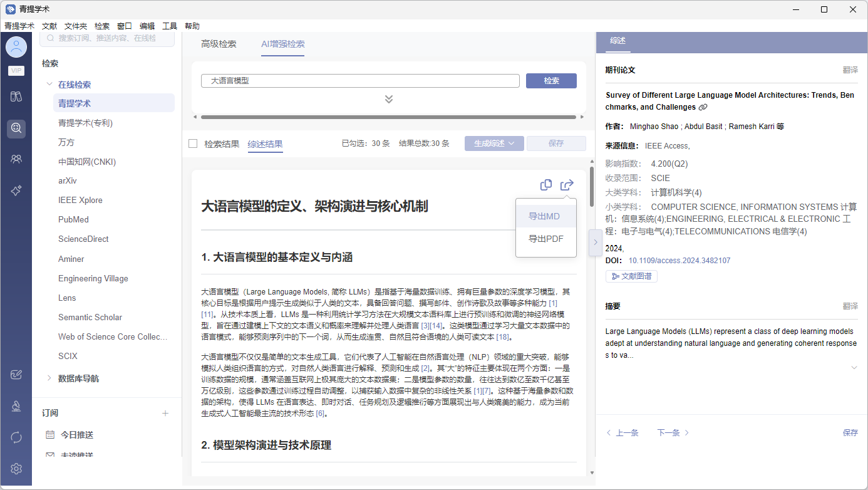Add a subscription with the plus icon

(x=165, y=413)
